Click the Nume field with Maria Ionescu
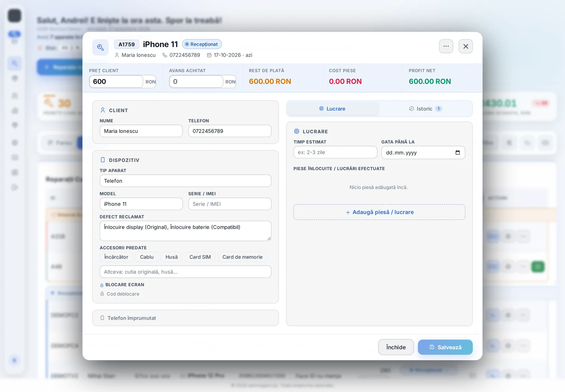Image resolution: width=565 pixels, height=392 pixels. (x=141, y=131)
